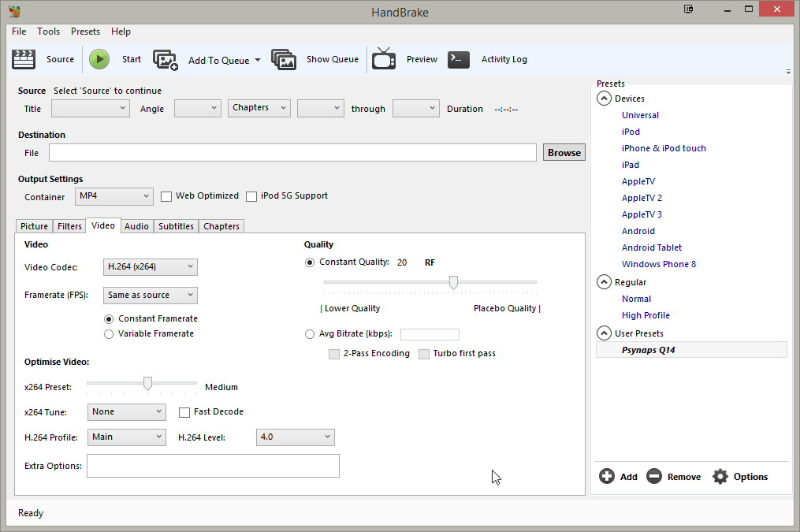Open the Tools menu
This screenshot has height=532, width=800.
pos(48,32)
